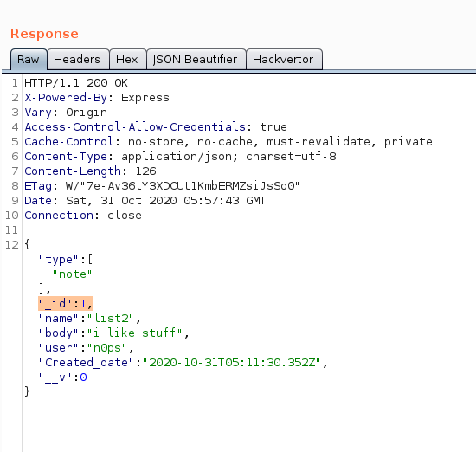476x452 pixels.
Task: Click line number 8 in gutter
Action: [16, 186]
